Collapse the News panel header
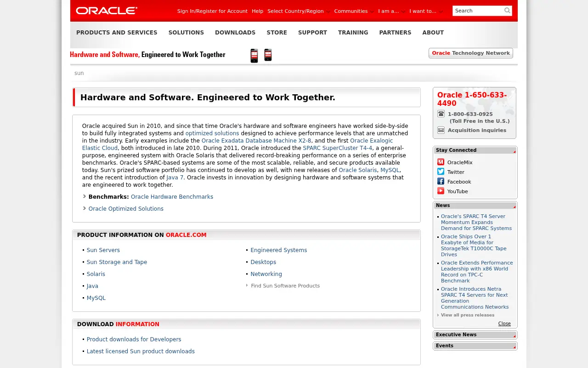Screen dimensions: 588x368 pos(475,205)
